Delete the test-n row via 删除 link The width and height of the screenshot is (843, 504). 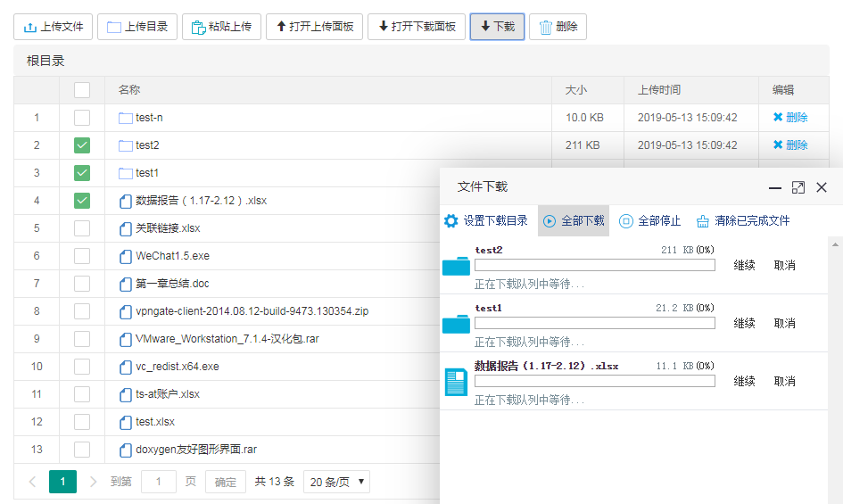click(790, 117)
